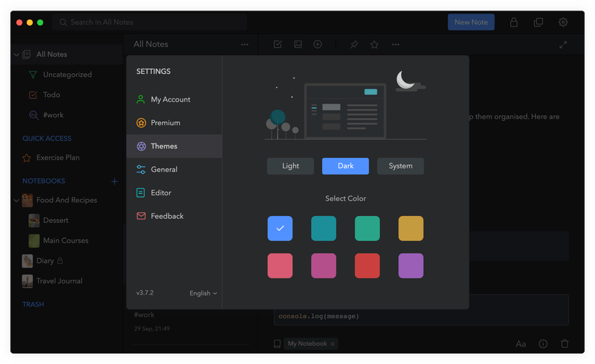Add a new notebook with plus icon
Viewport: 595px width, 364px height.
114,181
